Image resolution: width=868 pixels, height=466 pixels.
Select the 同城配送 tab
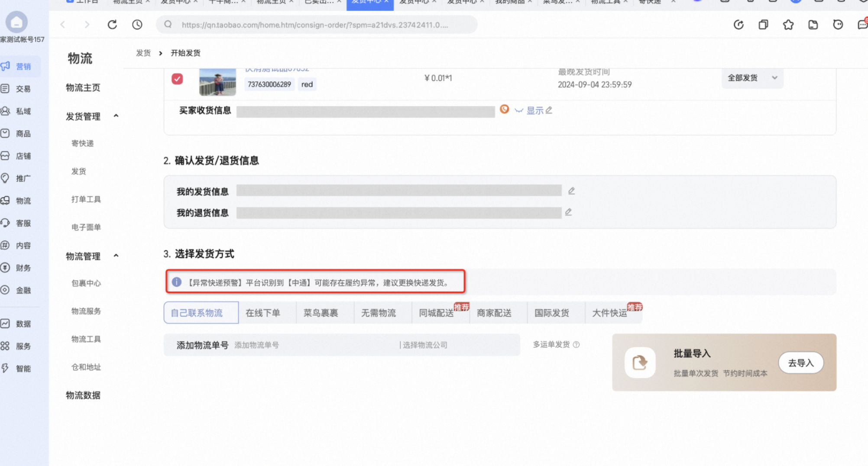coord(437,313)
